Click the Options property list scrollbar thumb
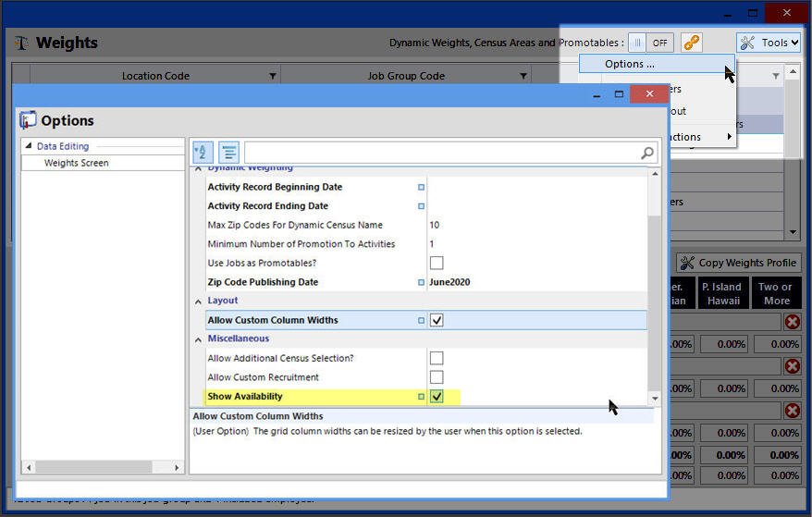 655,302
